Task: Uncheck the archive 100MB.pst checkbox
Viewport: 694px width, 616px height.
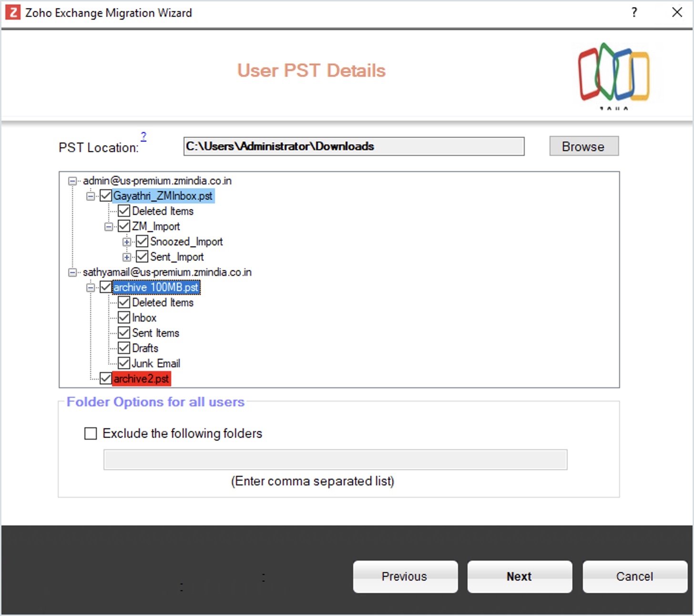Action: (x=105, y=287)
